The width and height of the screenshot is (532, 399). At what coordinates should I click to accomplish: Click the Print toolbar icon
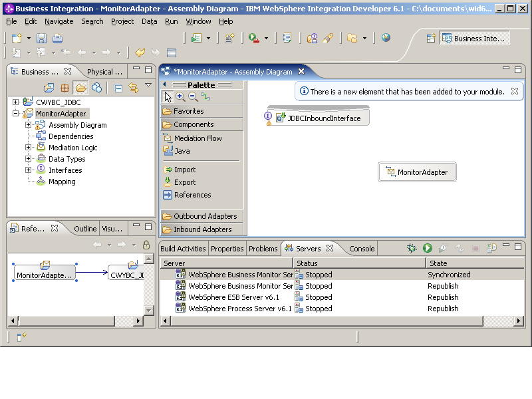(x=57, y=39)
